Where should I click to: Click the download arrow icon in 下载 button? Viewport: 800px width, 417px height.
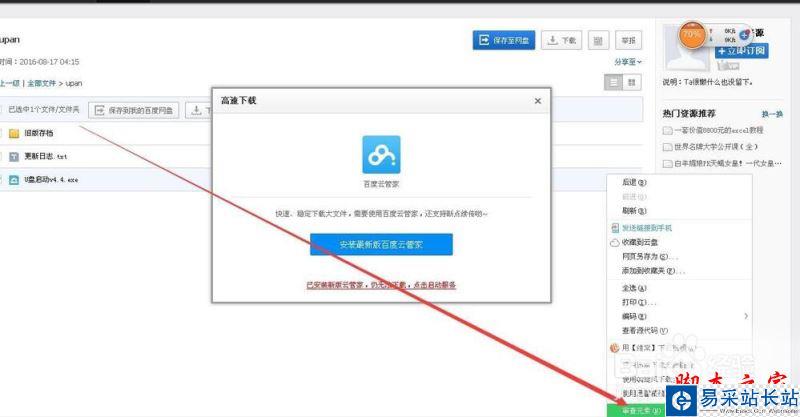[553, 40]
